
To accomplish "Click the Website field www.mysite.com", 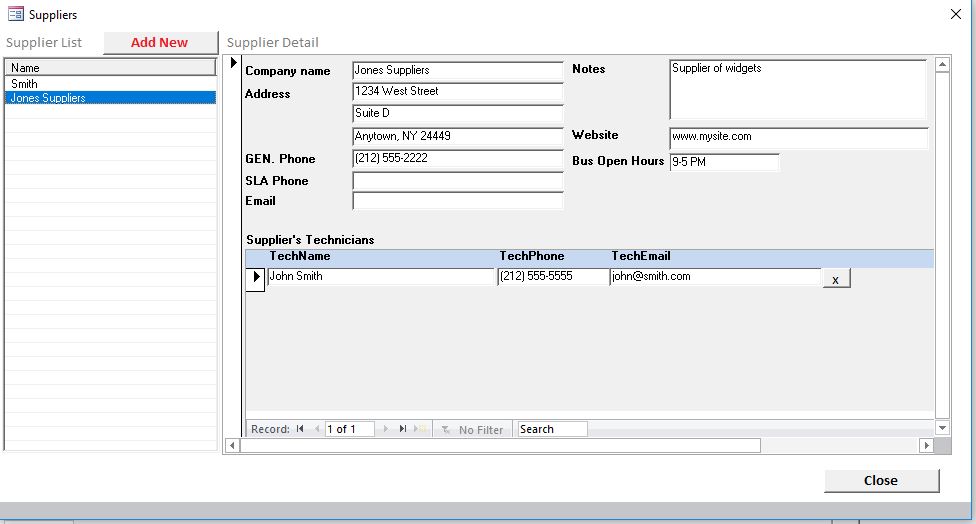I will (x=799, y=138).
